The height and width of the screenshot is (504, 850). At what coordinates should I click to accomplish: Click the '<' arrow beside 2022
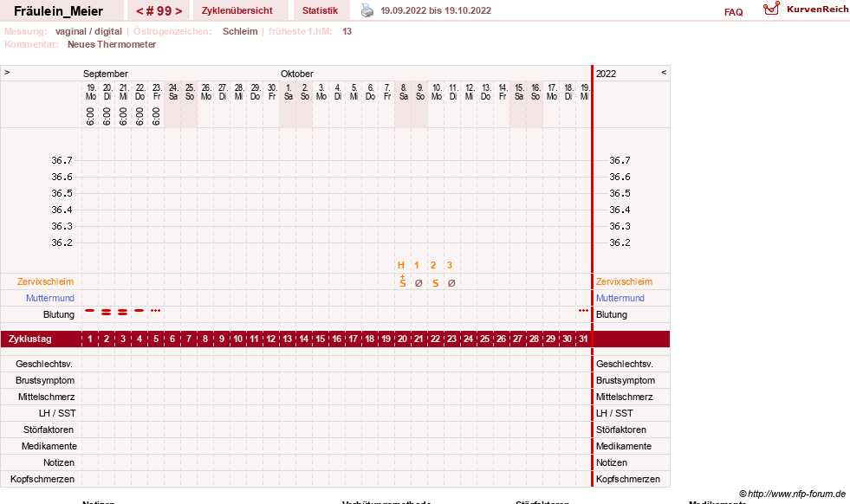point(664,72)
